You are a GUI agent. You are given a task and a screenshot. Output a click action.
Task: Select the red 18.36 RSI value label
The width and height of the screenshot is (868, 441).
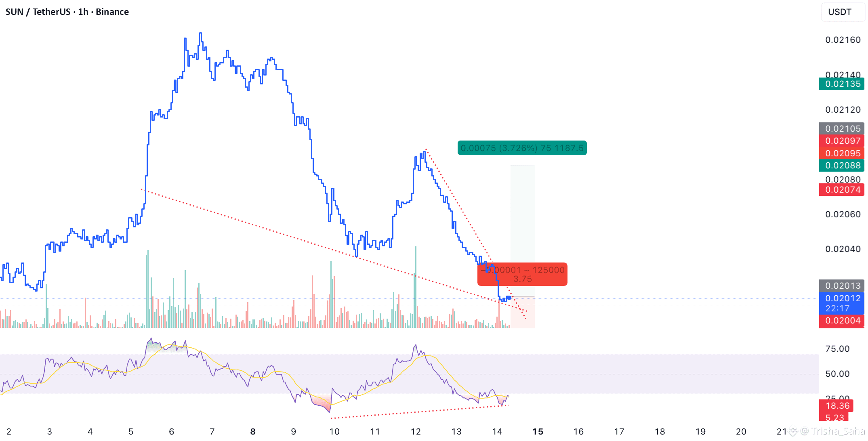tap(837, 405)
